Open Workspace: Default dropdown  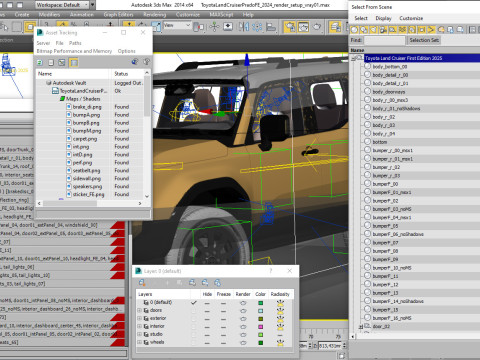coord(62,5)
